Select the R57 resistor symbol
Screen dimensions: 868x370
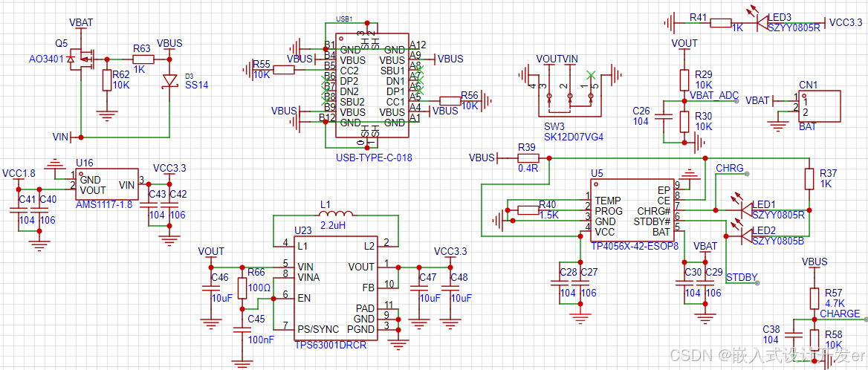pos(814,298)
